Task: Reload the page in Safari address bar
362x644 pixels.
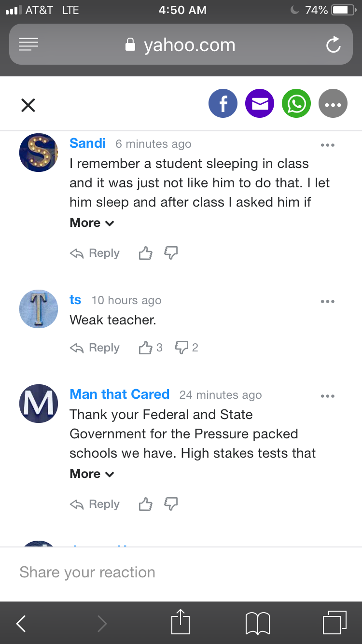Action: pyautogui.click(x=333, y=45)
